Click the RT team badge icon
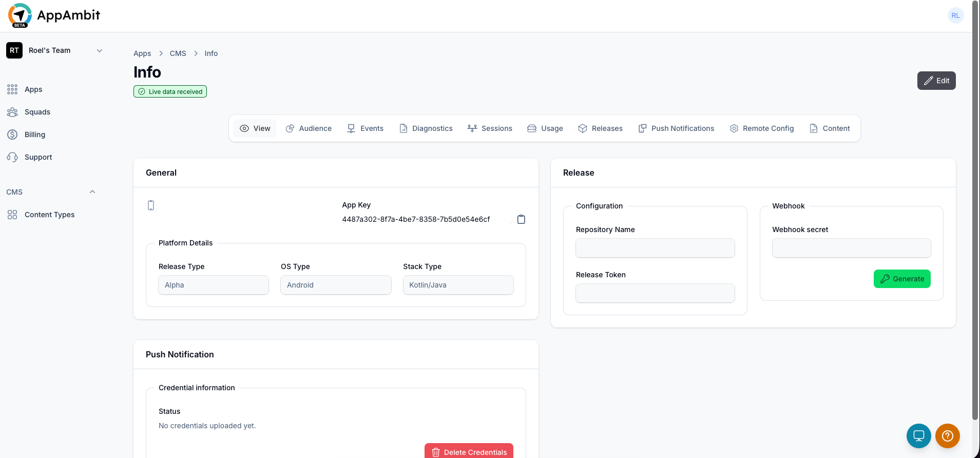This screenshot has width=980, height=458. (14, 50)
